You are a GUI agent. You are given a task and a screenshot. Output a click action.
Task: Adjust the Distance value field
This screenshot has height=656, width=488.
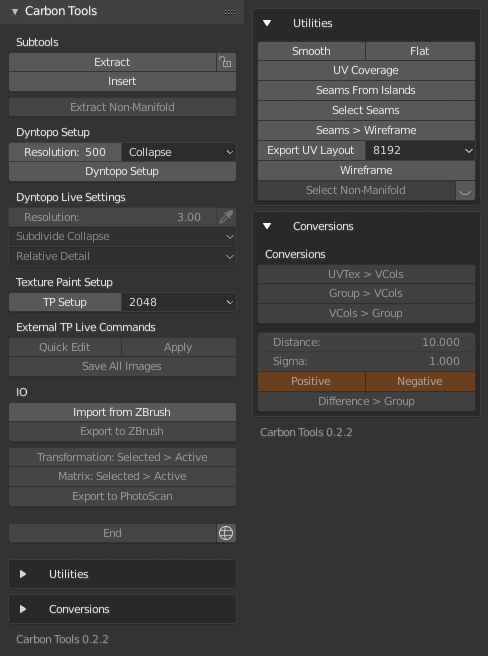[366, 342]
